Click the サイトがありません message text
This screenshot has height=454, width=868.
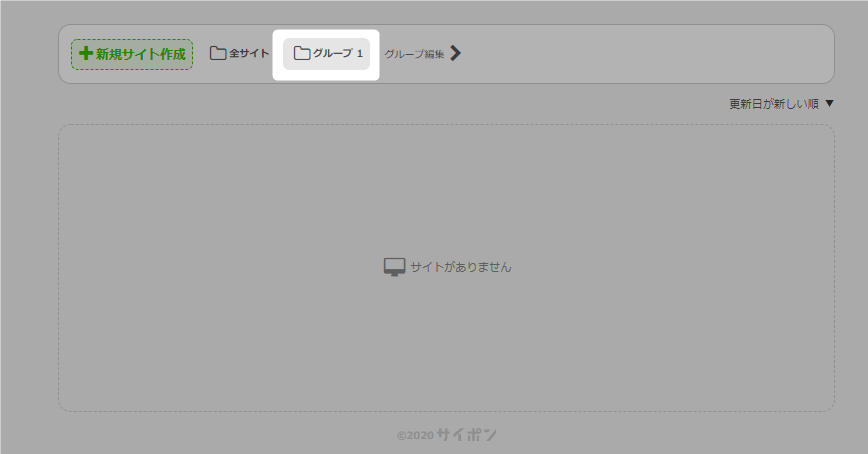point(461,267)
